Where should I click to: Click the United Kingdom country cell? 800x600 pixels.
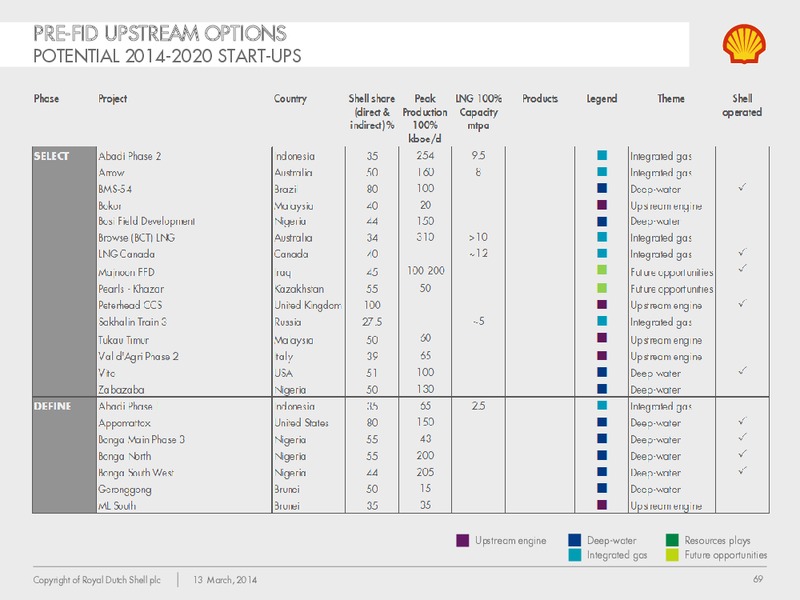point(308,305)
